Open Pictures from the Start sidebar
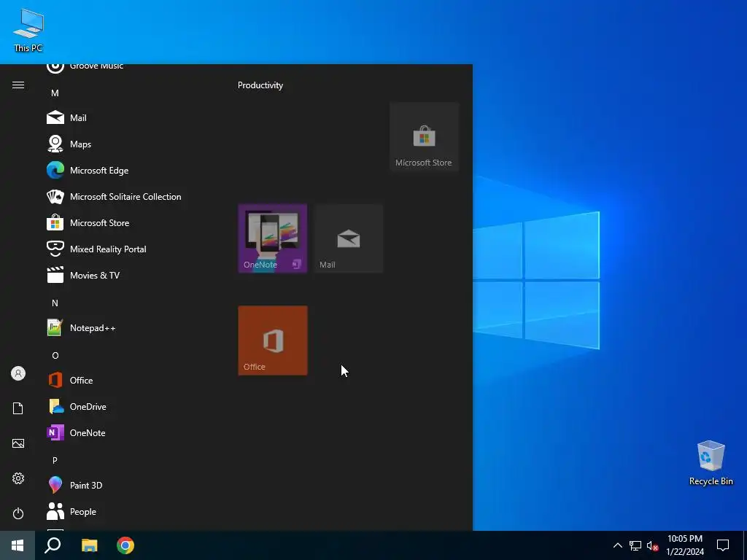This screenshot has width=747, height=560. (x=18, y=443)
